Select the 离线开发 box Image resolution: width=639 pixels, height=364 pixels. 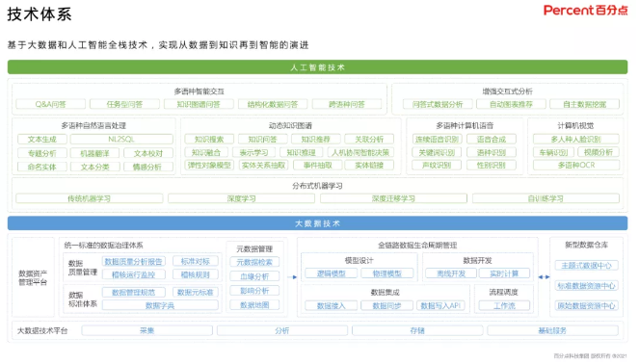tap(451, 273)
